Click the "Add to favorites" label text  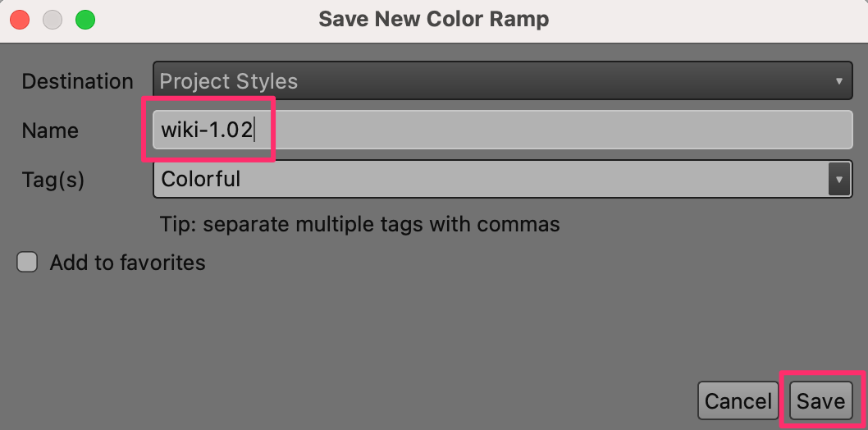coord(127,263)
